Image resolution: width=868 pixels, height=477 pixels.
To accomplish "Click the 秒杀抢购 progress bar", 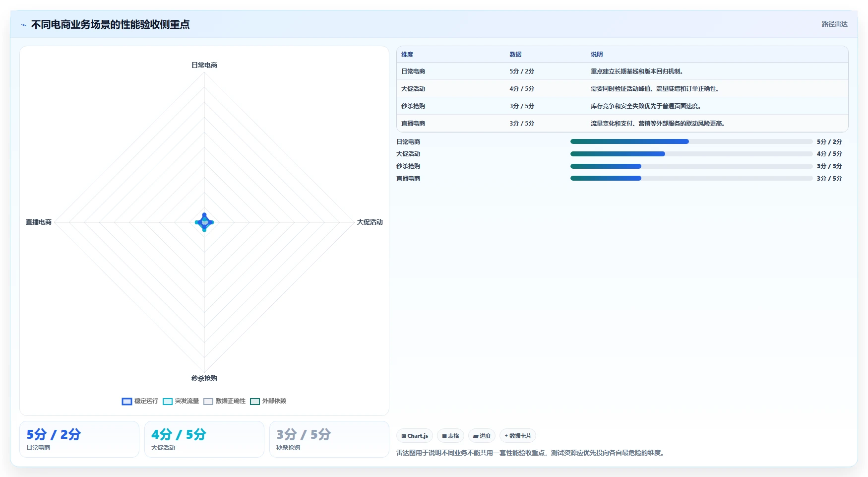I will click(x=691, y=166).
